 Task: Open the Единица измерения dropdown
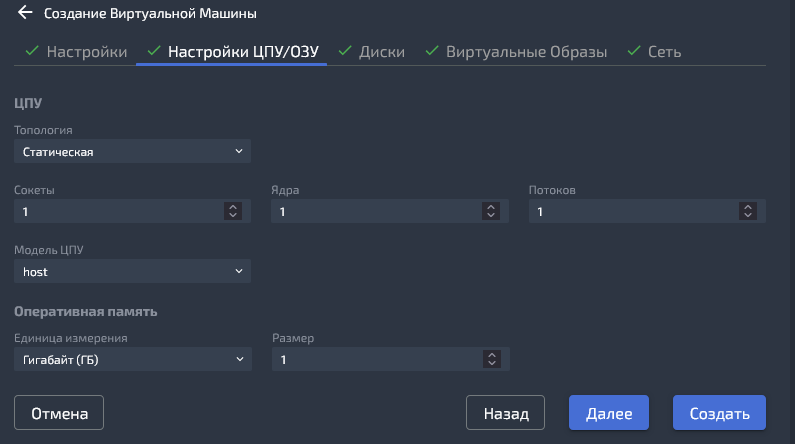tap(132, 359)
